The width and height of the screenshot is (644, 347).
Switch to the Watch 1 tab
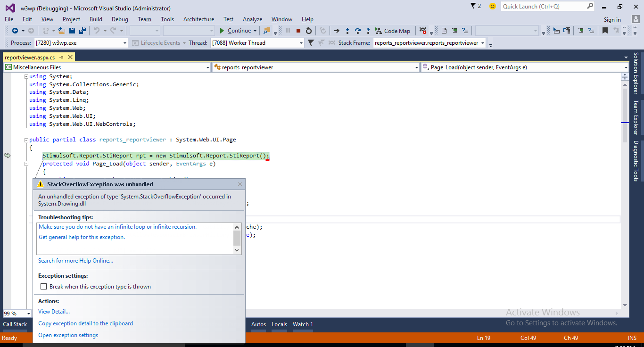tap(303, 324)
